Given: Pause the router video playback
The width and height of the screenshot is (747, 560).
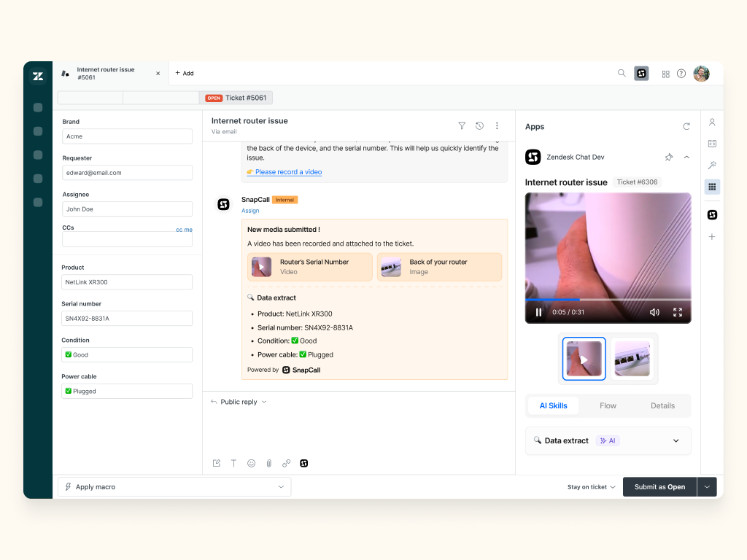Looking at the screenshot, I should click(x=539, y=312).
